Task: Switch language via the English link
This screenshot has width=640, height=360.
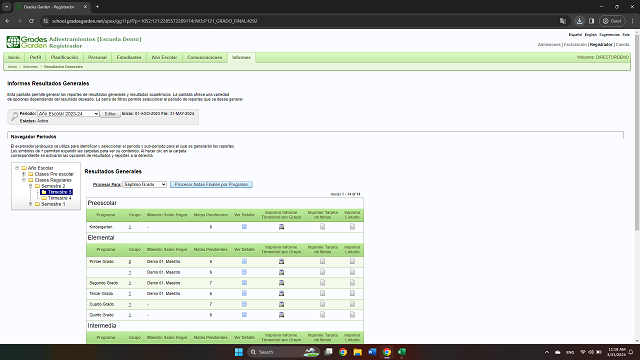Action: point(591,35)
